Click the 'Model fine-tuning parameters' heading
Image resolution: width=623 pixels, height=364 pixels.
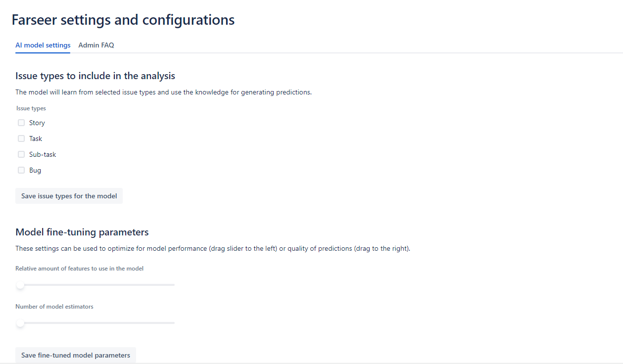[x=82, y=232]
